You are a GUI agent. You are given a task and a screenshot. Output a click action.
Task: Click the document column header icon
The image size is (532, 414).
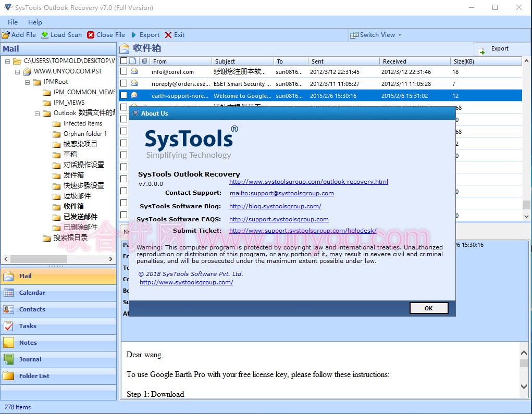click(x=133, y=61)
